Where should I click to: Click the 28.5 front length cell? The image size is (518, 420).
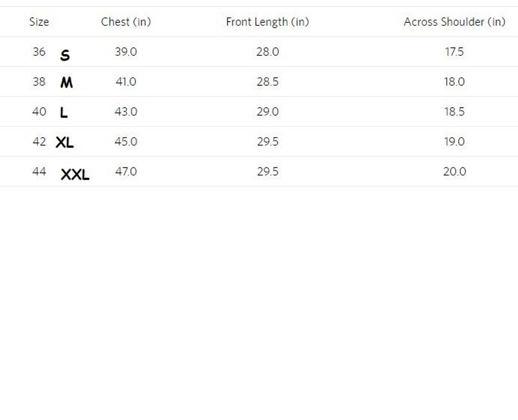point(268,81)
